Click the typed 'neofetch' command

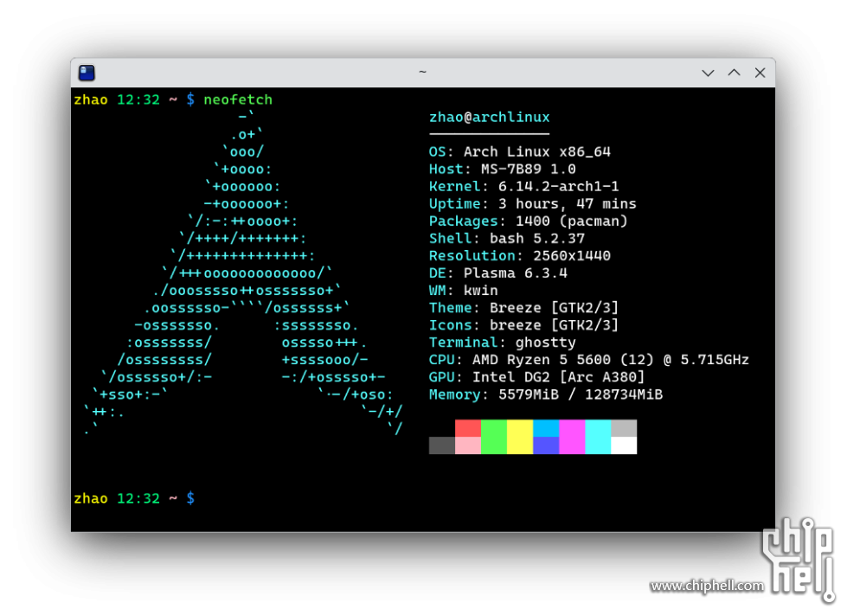(x=238, y=99)
